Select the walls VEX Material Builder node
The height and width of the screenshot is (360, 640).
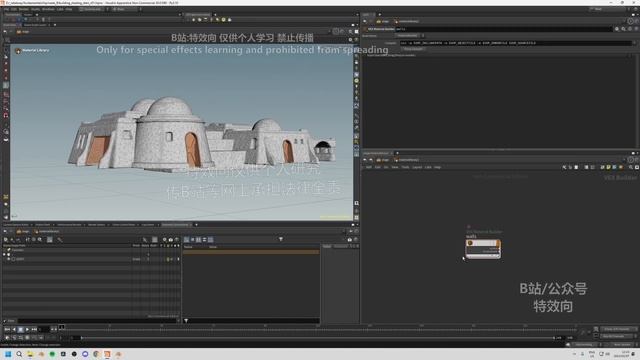pos(483,249)
